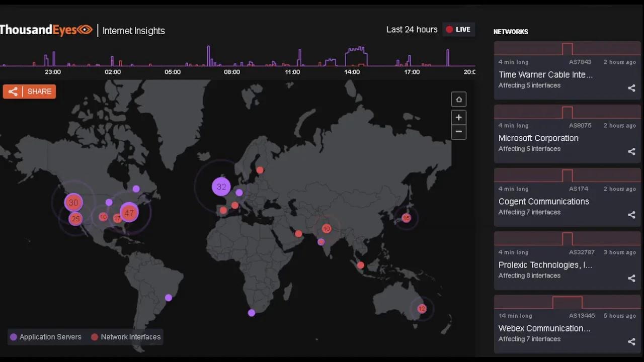The image size is (644, 362).
Task: Zoom out using the minus map button
Action: [458, 132]
